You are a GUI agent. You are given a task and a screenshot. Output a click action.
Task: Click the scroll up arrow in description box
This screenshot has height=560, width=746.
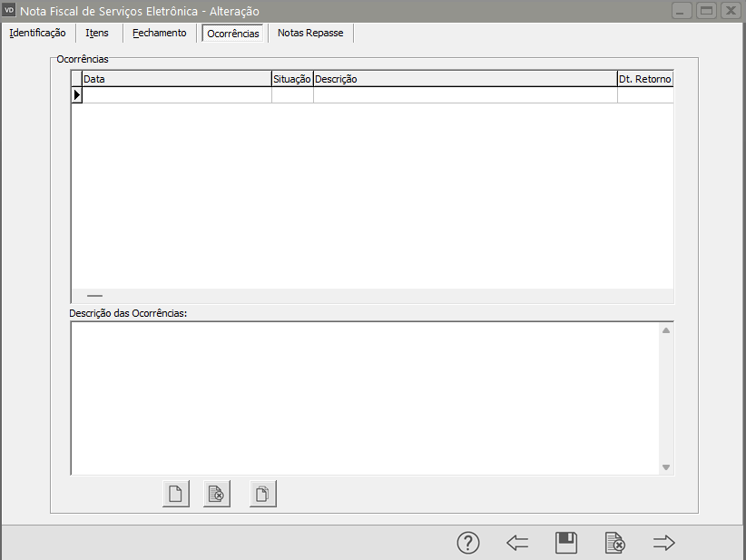point(665,330)
